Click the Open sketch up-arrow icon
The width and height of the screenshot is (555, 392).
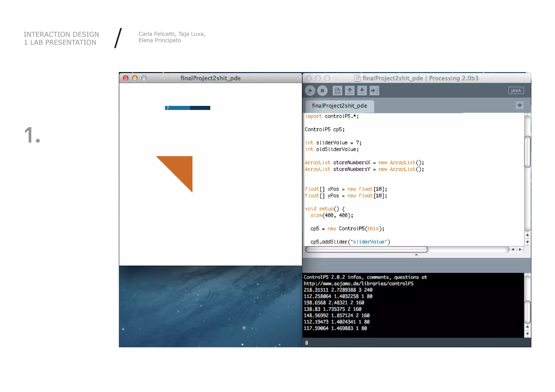(350, 91)
